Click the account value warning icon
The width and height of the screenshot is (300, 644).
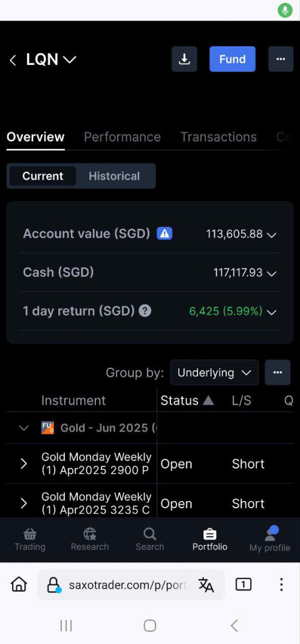[164, 234]
